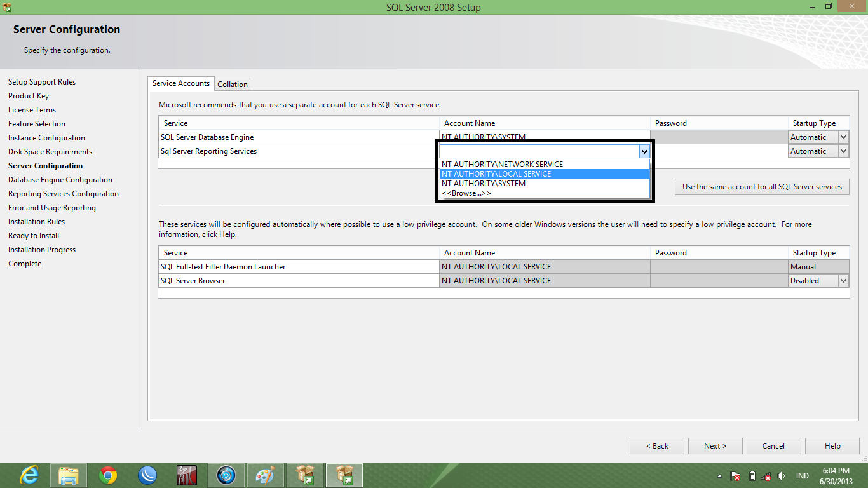Open the network connection tray icon
868x488 pixels.
tap(766, 476)
